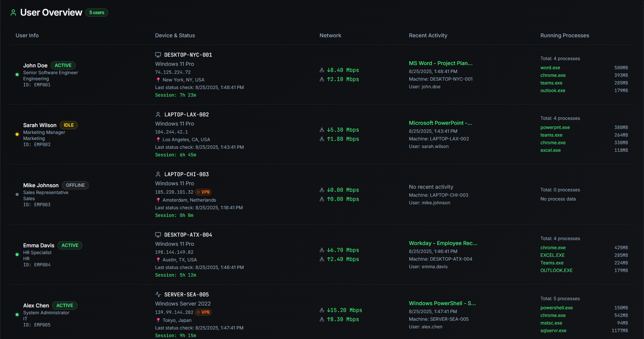Viewport: 644px width, 339px height.
Task: Click the green status dot beside Emma Davis
Action: pos(17,255)
